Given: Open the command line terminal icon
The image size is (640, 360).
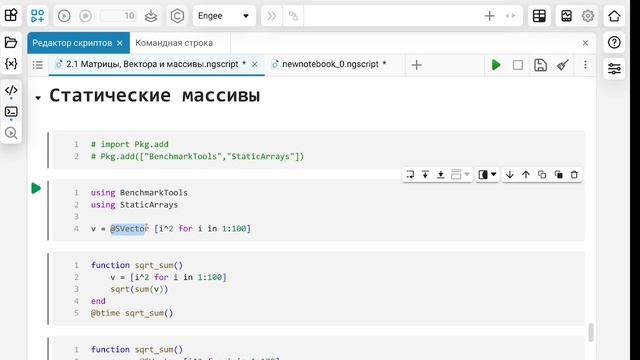Looking at the screenshot, I should (x=11, y=111).
